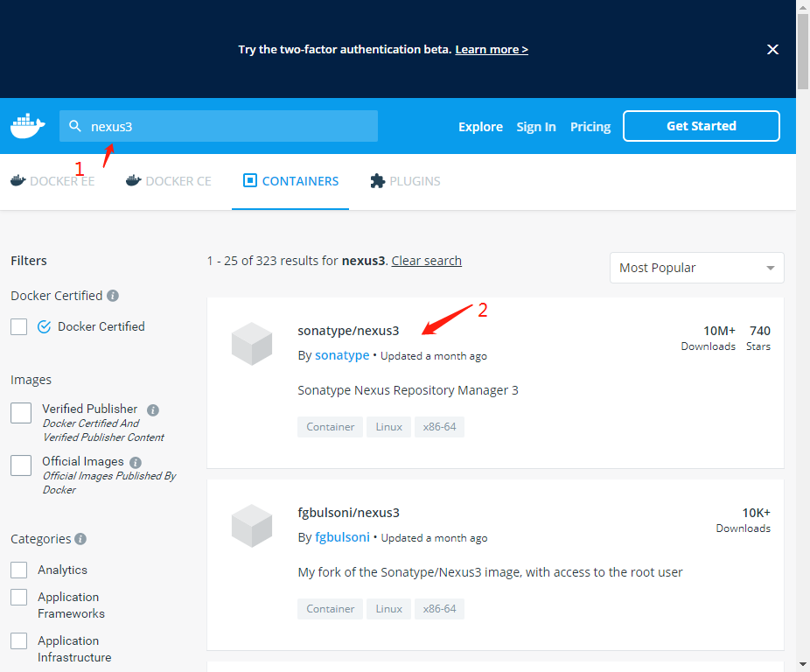
Task: Click the Verified Publisher info icon
Action: pyautogui.click(x=153, y=409)
